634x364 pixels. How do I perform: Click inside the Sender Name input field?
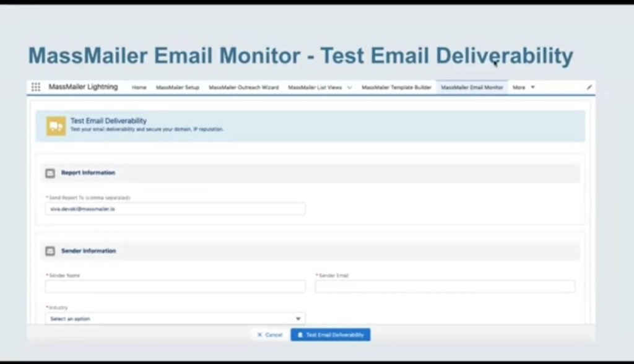175,286
